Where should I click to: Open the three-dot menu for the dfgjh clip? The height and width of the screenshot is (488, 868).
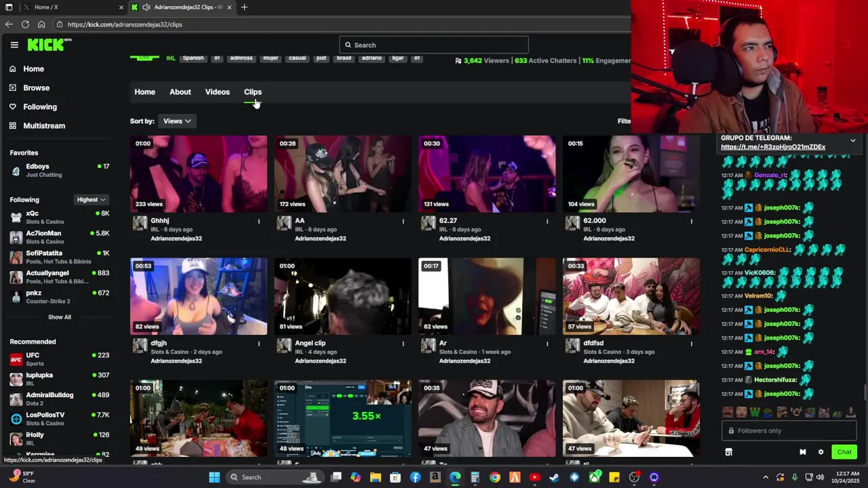(x=258, y=344)
